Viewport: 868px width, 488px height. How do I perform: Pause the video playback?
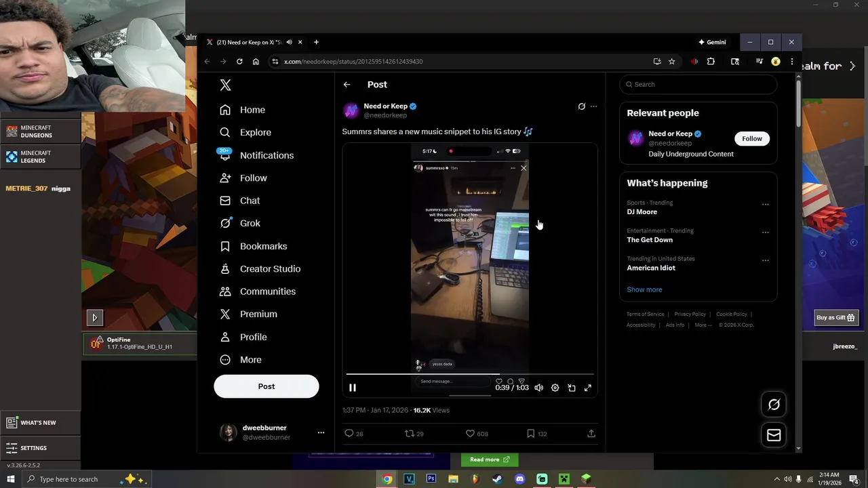pyautogui.click(x=353, y=388)
